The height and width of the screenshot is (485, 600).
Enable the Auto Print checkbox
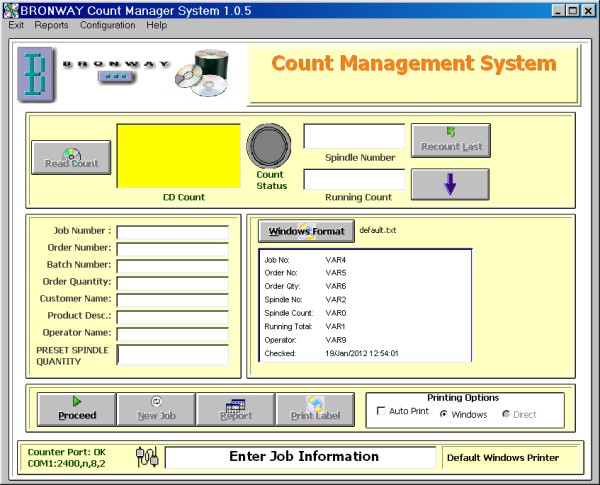pyautogui.click(x=381, y=411)
